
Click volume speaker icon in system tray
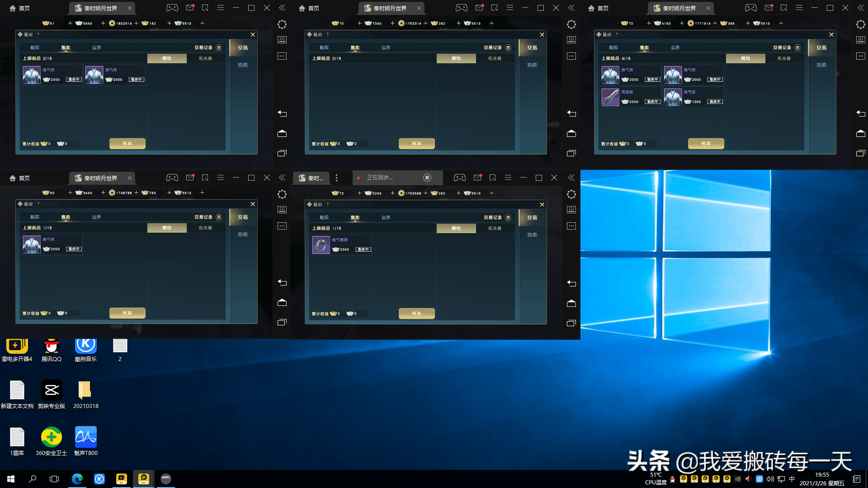coord(770,479)
